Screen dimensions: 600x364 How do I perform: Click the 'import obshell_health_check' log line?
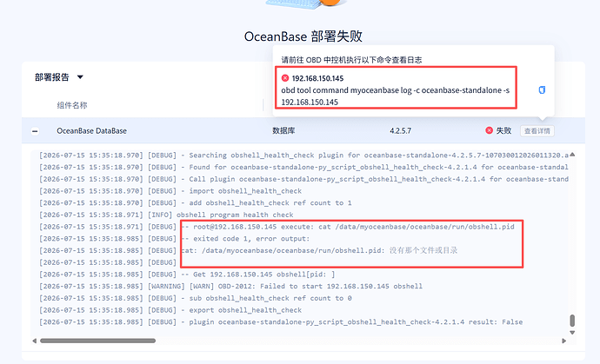point(170,191)
